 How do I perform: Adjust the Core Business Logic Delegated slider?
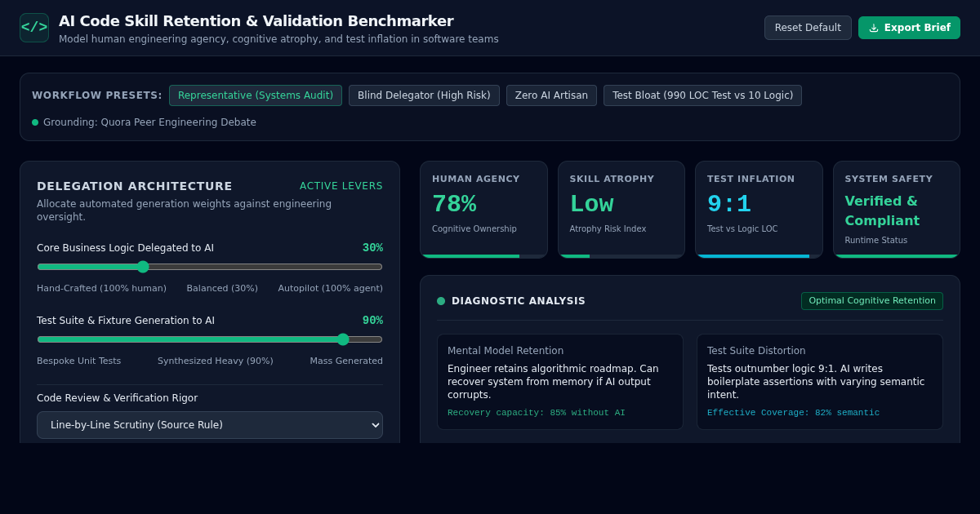point(210,267)
